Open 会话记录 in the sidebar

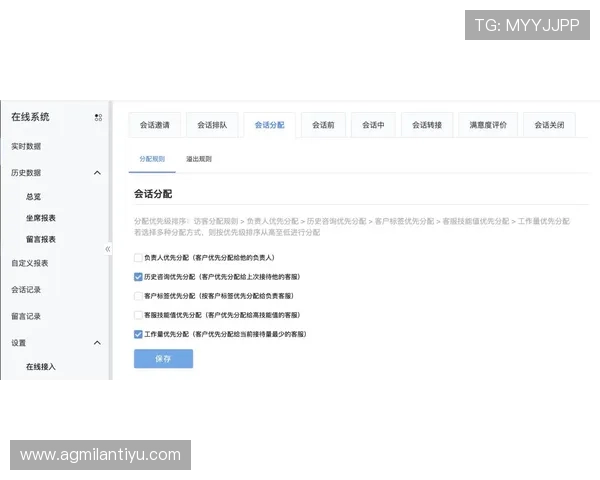click(x=26, y=290)
